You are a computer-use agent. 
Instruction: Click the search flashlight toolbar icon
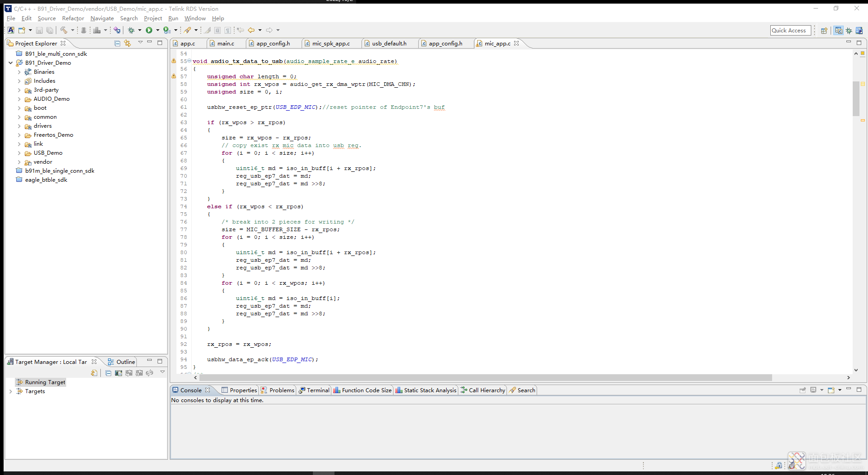pyautogui.click(x=188, y=30)
